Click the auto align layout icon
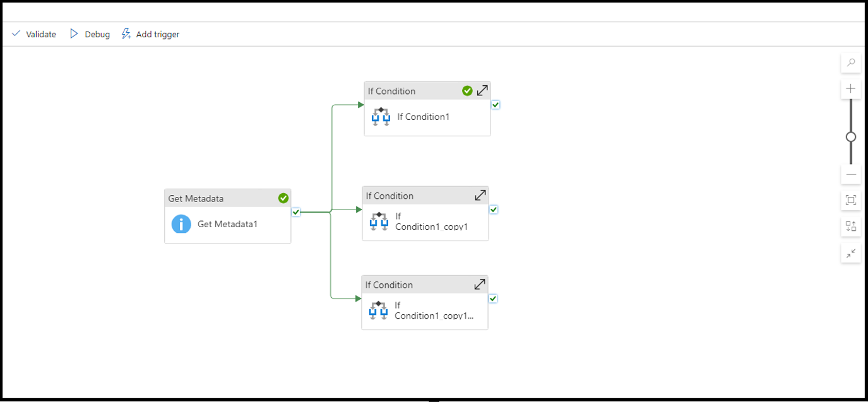This screenshot has width=868, height=402. pos(851,227)
